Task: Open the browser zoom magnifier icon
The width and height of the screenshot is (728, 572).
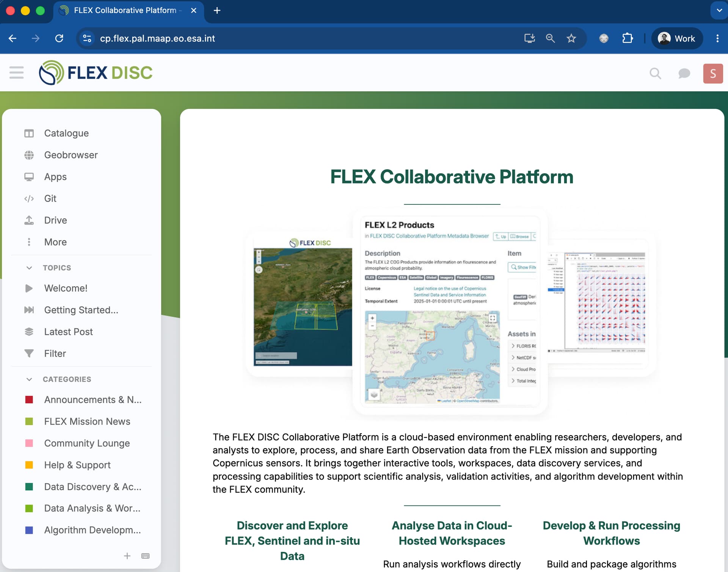Action: pyautogui.click(x=550, y=38)
